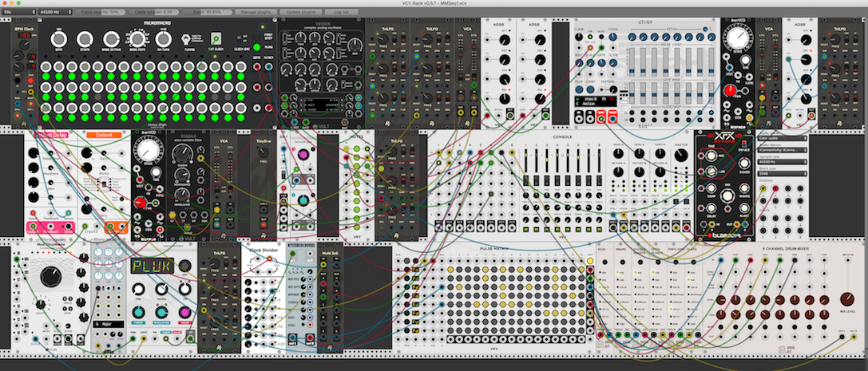Click the dTrOY first red GATE output

tap(600, 116)
